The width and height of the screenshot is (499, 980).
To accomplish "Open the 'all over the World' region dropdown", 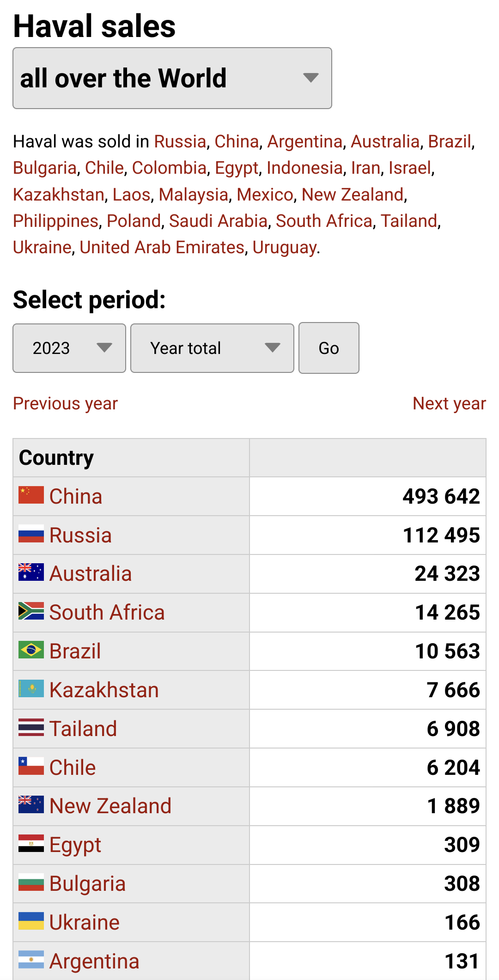I will coord(172,78).
